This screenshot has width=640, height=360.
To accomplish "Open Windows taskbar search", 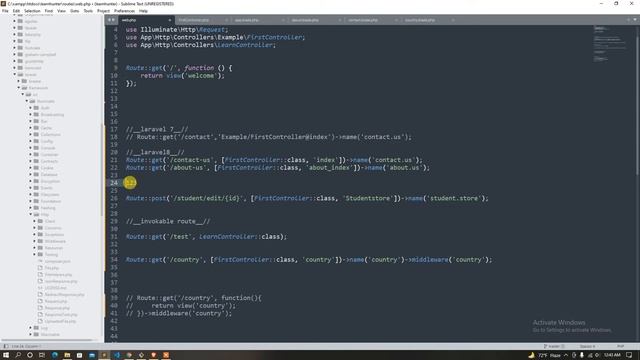I will click(18, 355).
